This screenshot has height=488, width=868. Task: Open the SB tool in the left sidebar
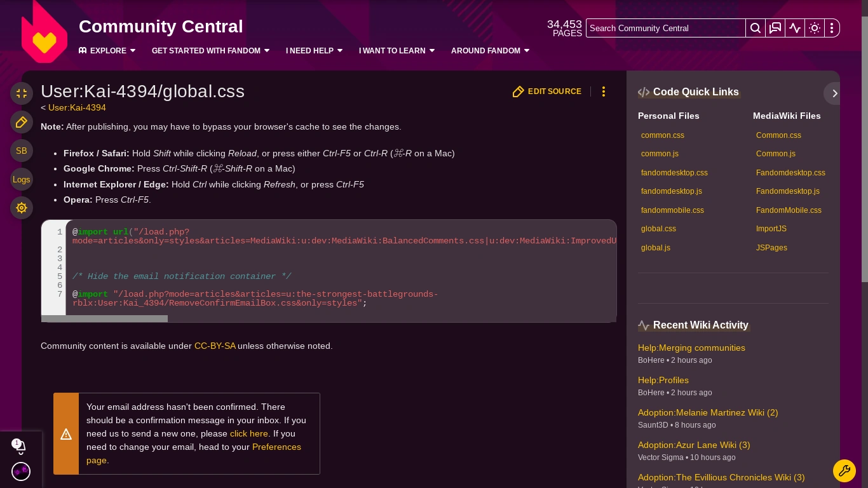(21, 151)
